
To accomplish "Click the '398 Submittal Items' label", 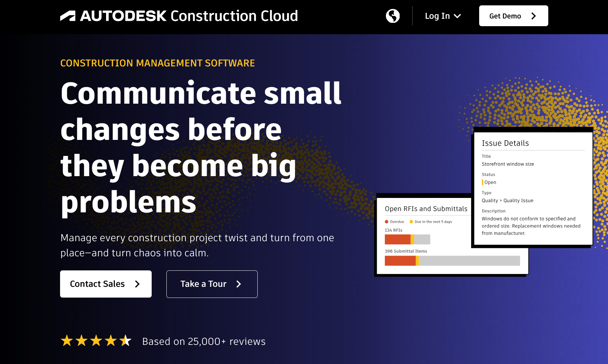I will pos(406,251).
